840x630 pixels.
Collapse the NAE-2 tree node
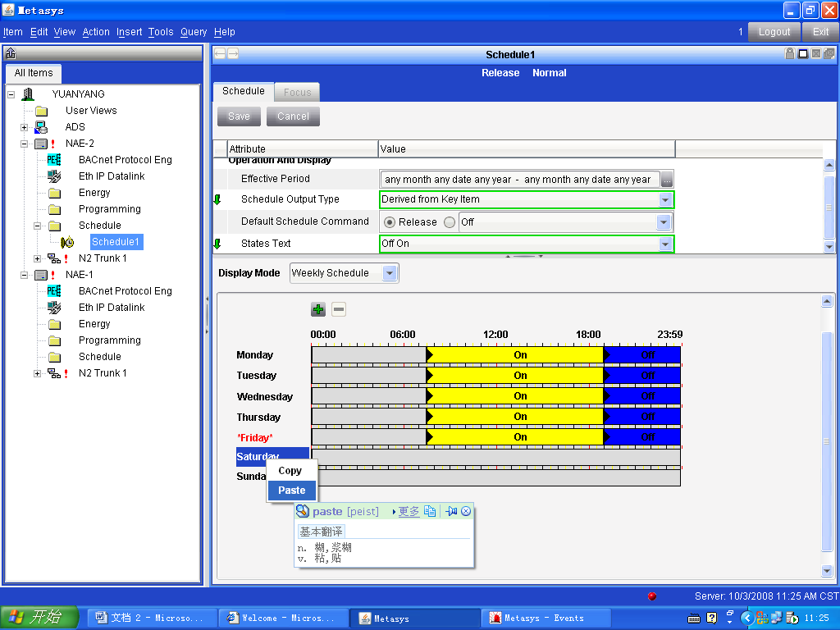pyautogui.click(x=25, y=144)
